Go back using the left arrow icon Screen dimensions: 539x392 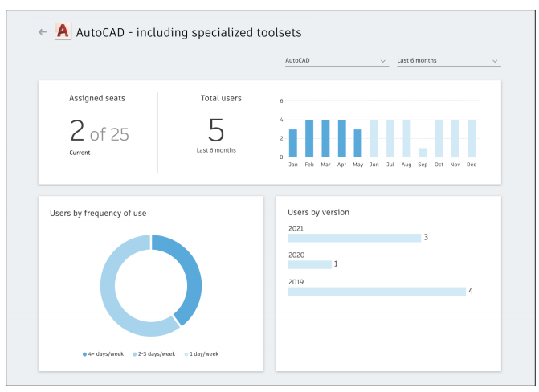[43, 32]
